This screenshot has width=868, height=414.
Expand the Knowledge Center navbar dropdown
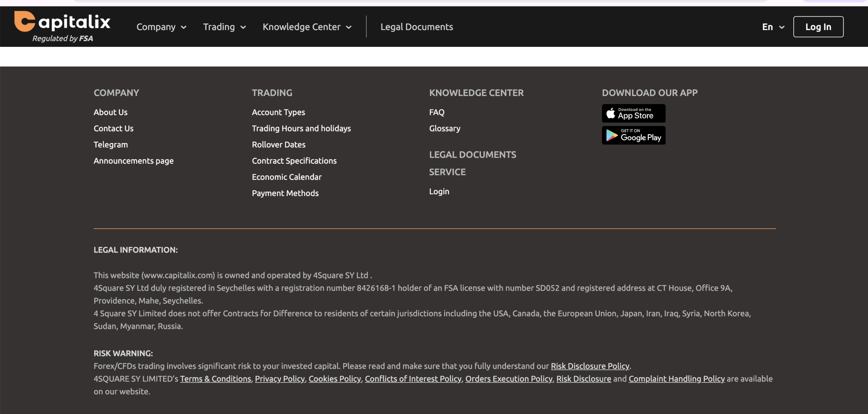point(307,27)
